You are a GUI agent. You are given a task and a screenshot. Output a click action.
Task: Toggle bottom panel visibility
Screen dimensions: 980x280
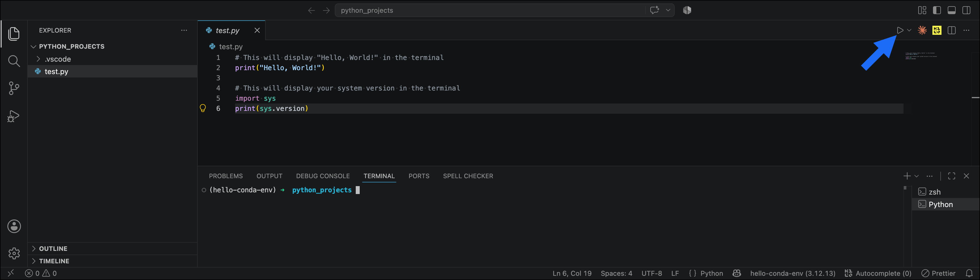(951, 10)
